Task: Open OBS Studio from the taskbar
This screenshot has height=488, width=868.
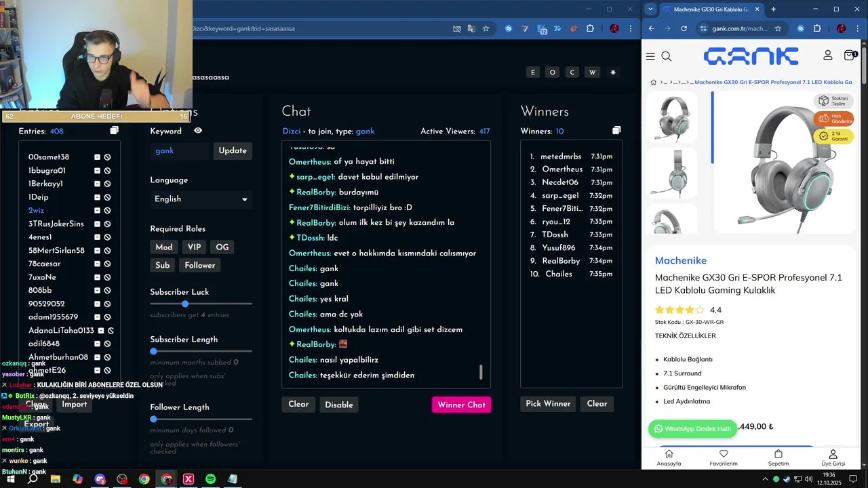Action: (x=122, y=479)
